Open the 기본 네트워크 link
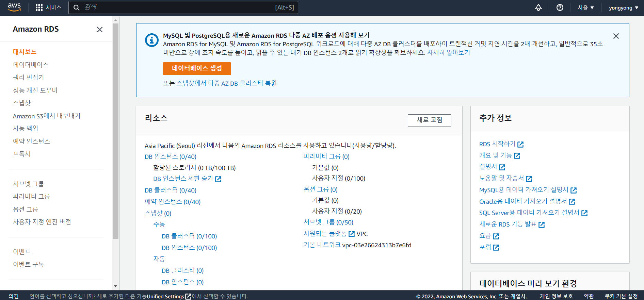This screenshot has width=644, height=300. pyautogui.click(x=322, y=245)
